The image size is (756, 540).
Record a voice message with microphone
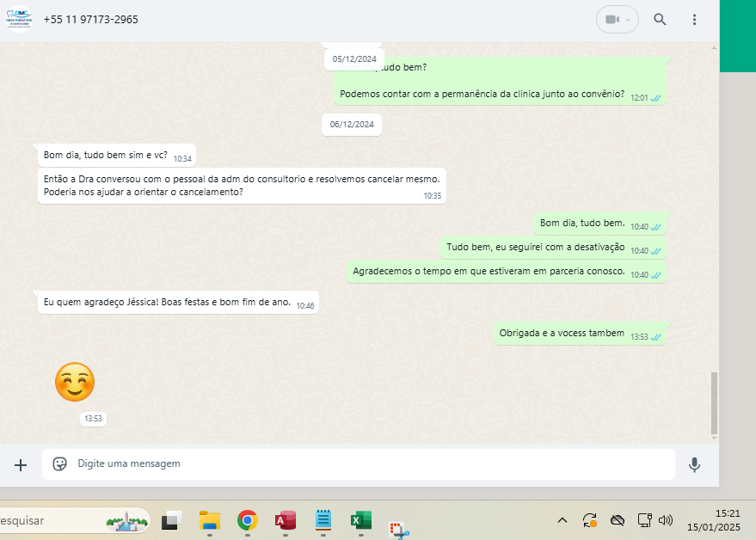[695, 464]
